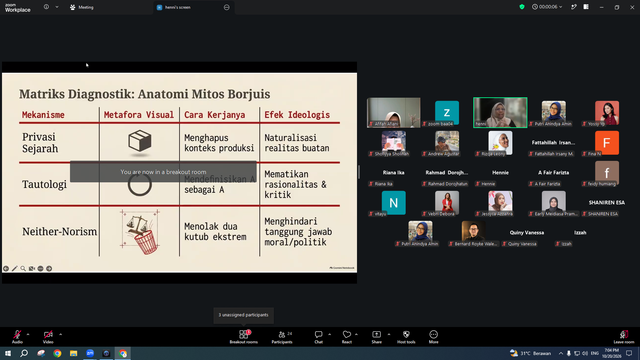Viewport: 640px width, 360px height.
Task: Click the divider handle between slide and gallery
Action: (x=359, y=172)
